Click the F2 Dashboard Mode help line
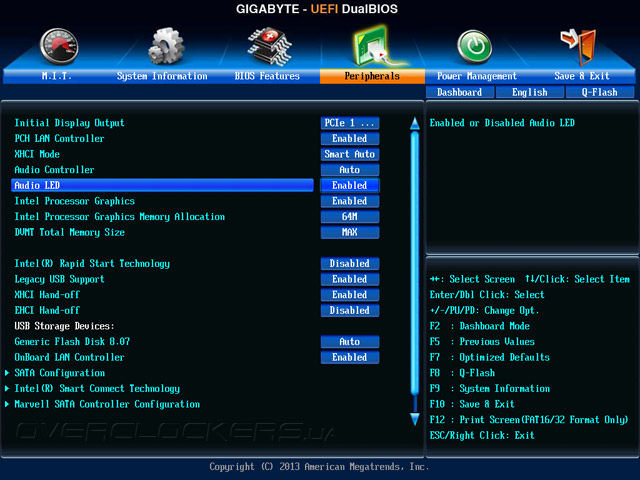 click(480, 326)
